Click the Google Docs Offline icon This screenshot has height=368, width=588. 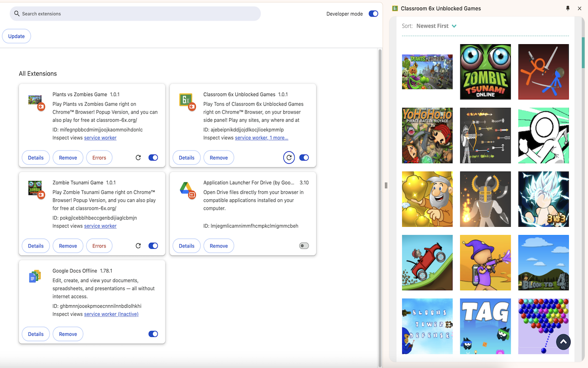(x=35, y=276)
